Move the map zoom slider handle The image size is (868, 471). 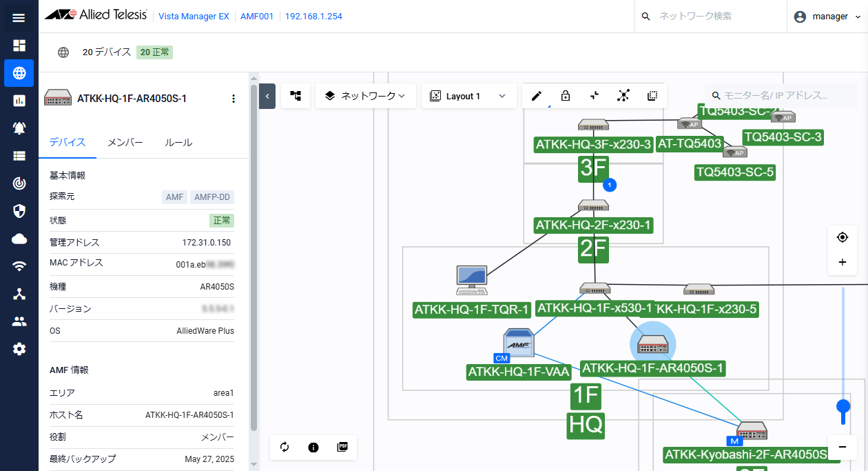[843, 406]
